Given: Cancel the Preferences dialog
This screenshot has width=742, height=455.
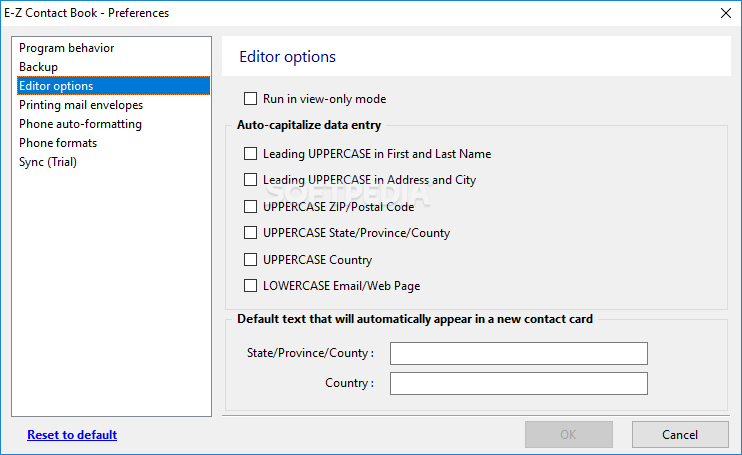Looking at the screenshot, I should 680,435.
